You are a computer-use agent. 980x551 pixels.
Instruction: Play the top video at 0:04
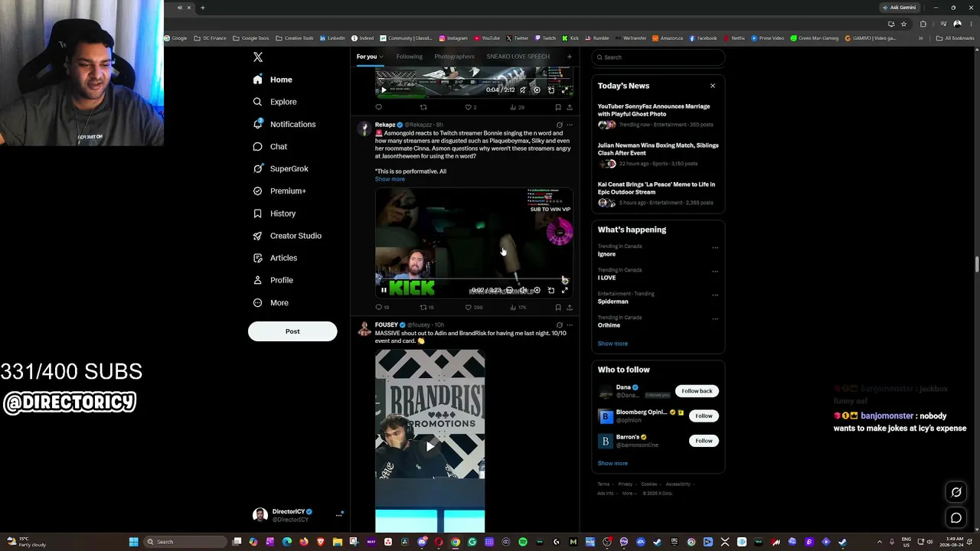(x=384, y=90)
